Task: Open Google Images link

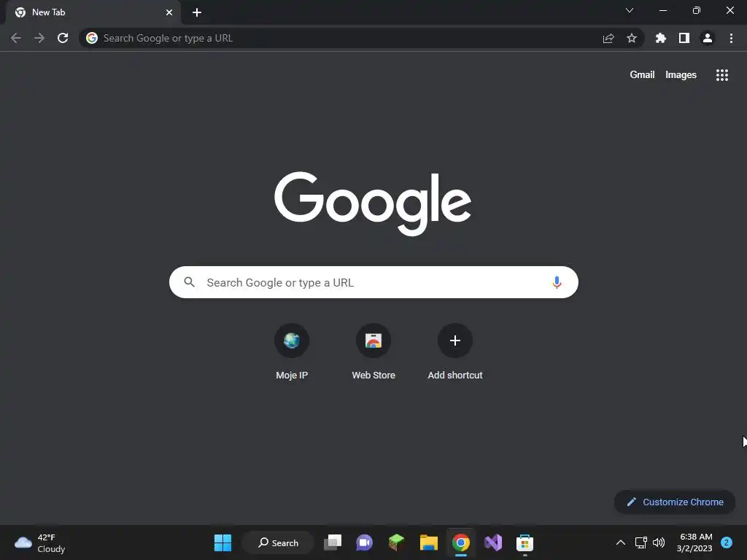Action: pyautogui.click(x=681, y=75)
